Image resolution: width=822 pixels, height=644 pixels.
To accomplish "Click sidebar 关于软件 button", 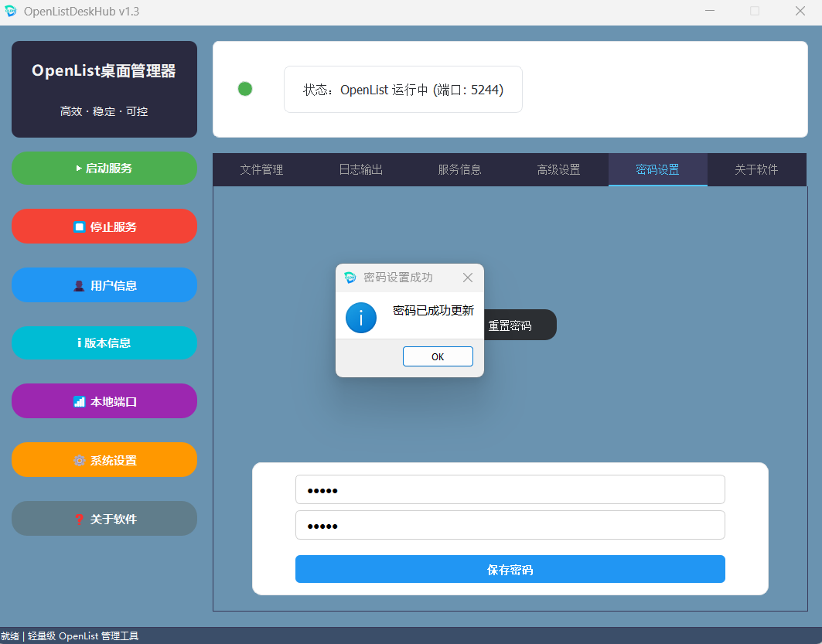I will coord(104,519).
